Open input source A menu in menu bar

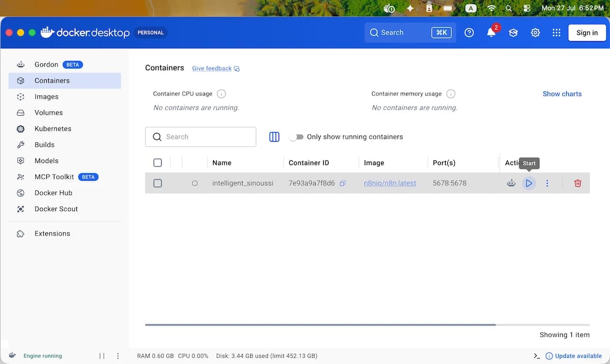tap(471, 8)
